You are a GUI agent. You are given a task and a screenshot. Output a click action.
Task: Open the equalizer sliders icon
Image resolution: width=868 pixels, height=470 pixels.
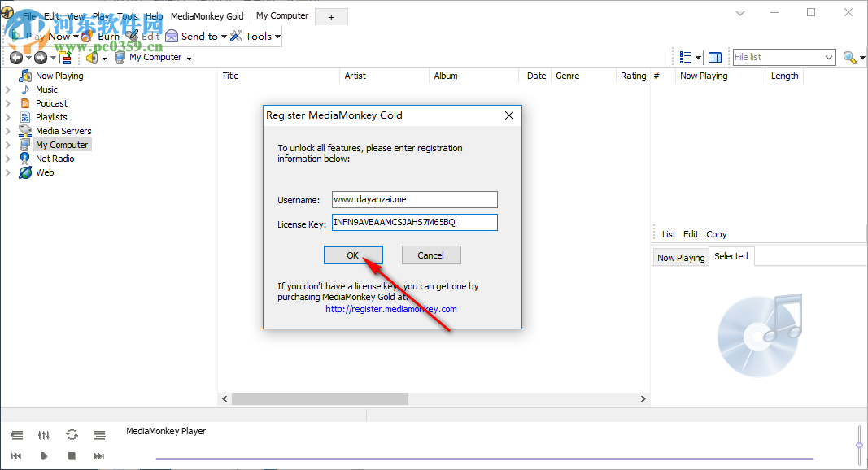(44, 435)
